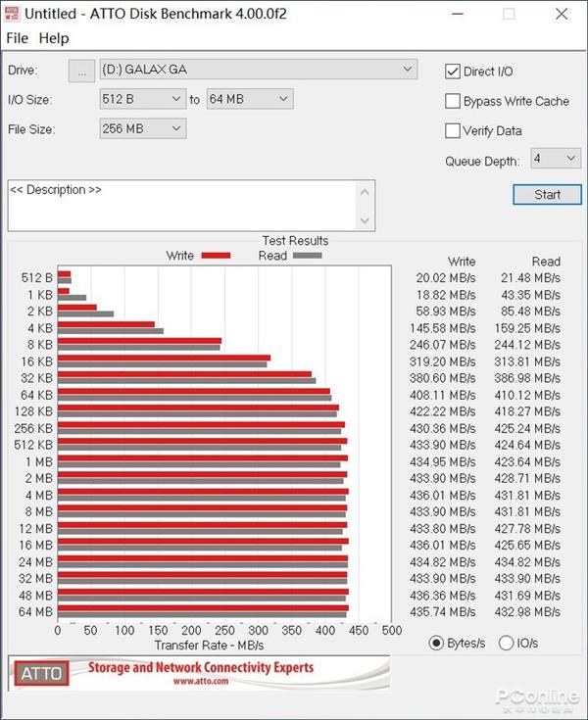The image size is (588, 720).
Task: Click the description scrollbar down arrow
Action: (365, 220)
